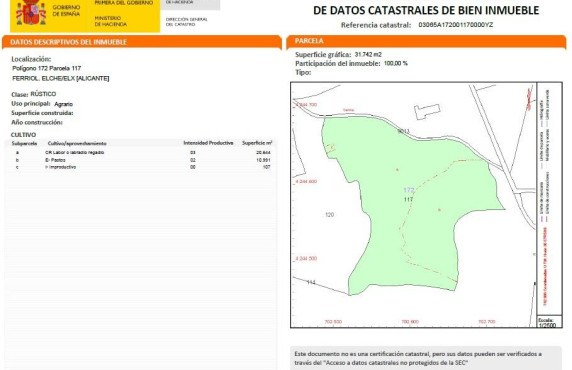The image size is (572, 370).
Task: Click the 'Clase:' label
Action: click(x=20, y=95)
